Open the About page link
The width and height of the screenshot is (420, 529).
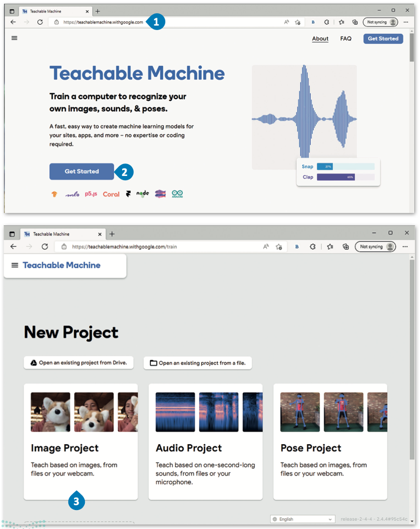pyautogui.click(x=320, y=38)
